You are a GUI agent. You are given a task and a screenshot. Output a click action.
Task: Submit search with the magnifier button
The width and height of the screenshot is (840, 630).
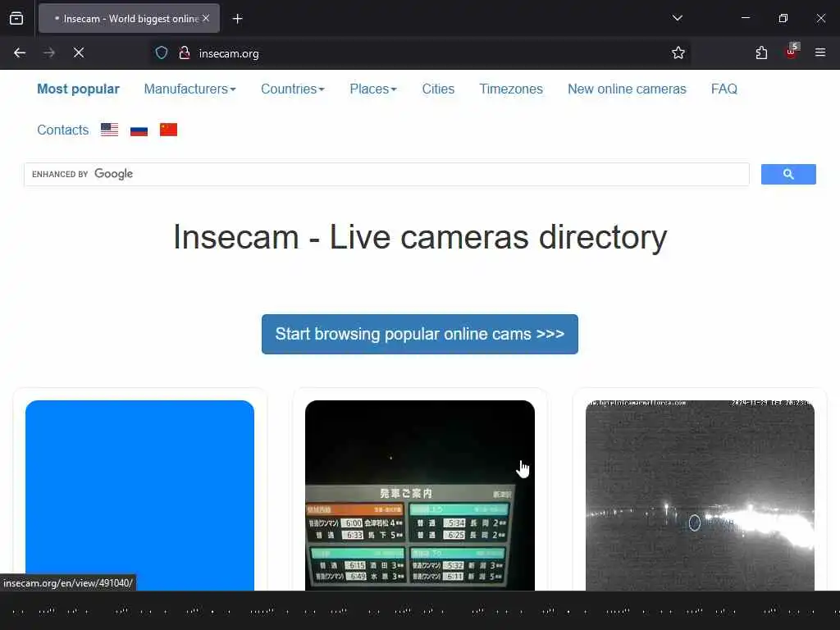click(x=788, y=174)
